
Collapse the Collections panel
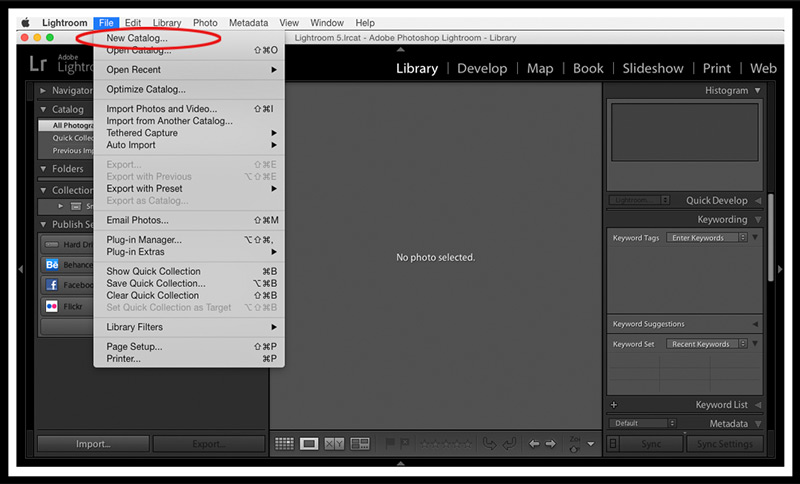point(43,190)
